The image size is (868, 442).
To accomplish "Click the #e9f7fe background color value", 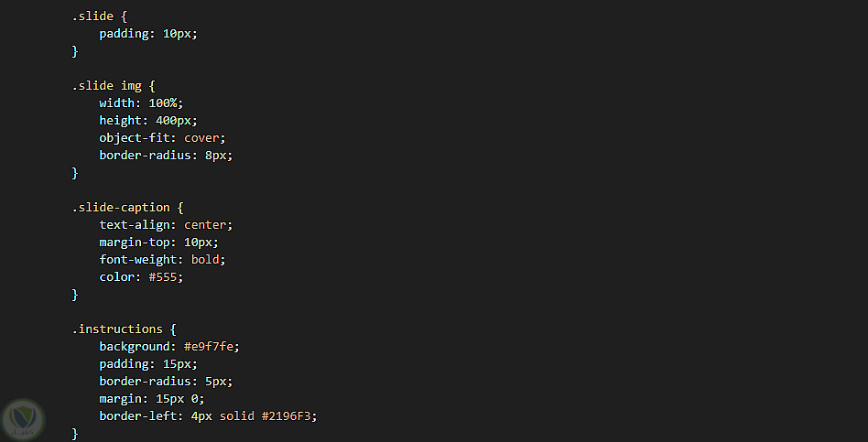I will [212, 347].
